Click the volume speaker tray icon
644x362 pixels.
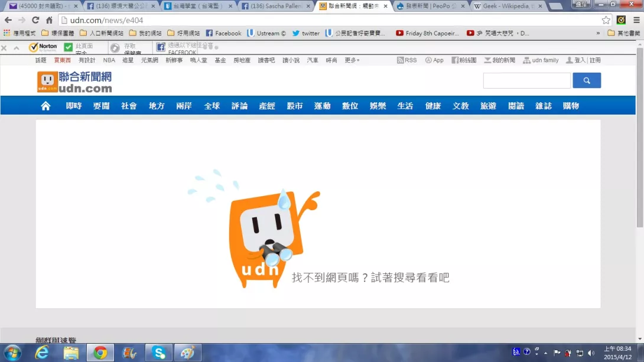(x=591, y=353)
